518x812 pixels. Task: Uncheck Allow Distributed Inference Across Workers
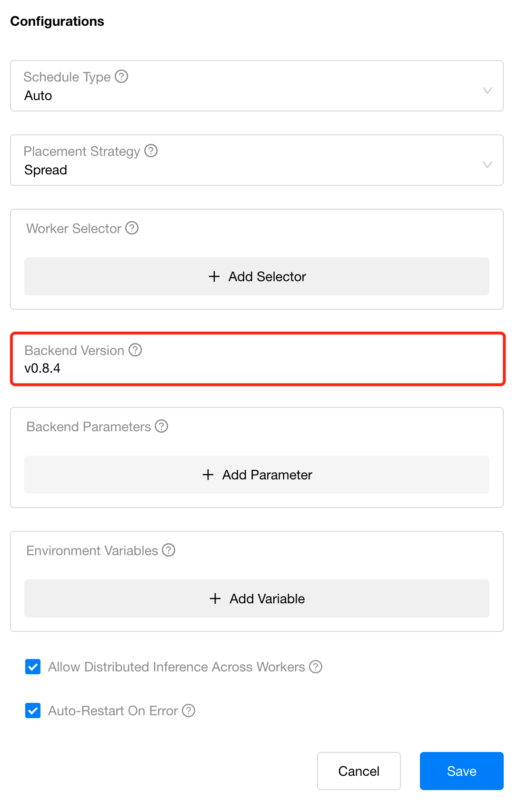[x=33, y=667]
